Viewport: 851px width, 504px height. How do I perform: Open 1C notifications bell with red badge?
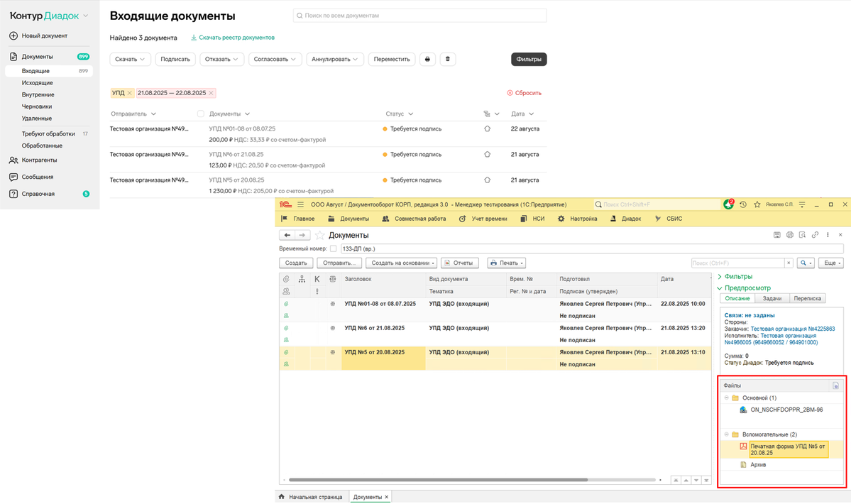[728, 204]
